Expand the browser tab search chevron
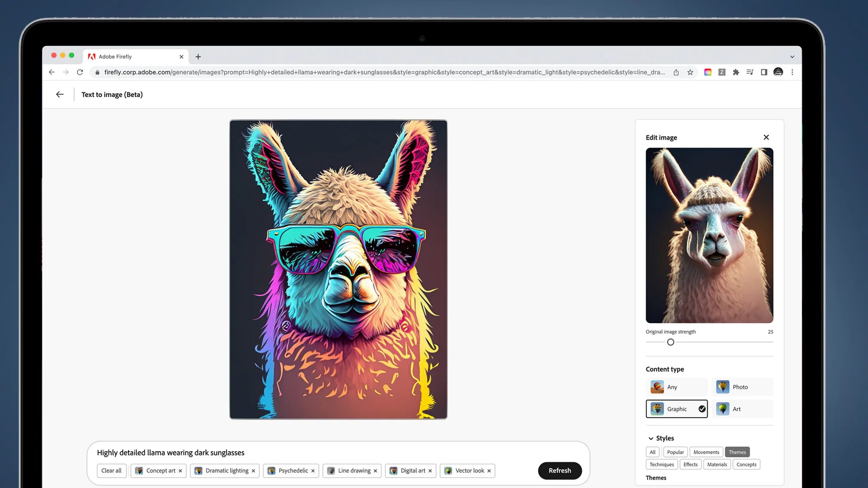Screen dimensions: 868x488 click(x=792, y=57)
